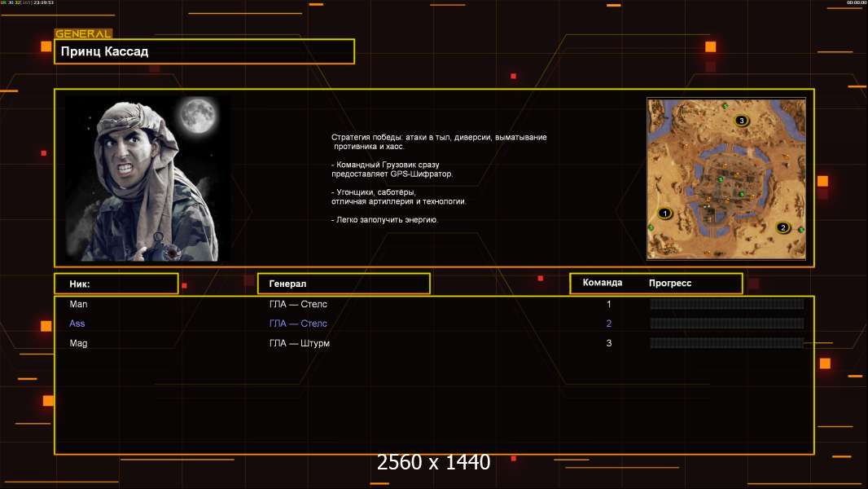
Task: Select player Man in the list
Action: pyautogui.click(x=78, y=304)
